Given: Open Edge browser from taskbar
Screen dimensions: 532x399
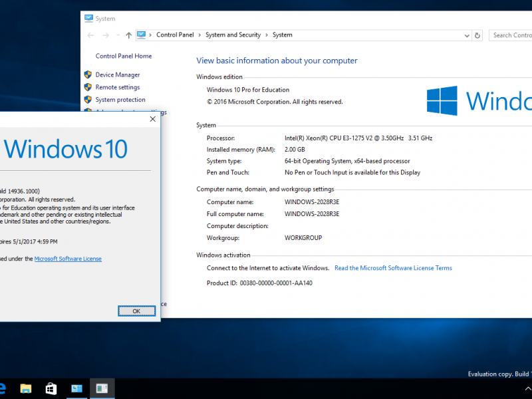Looking at the screenshot, I should [x=3, y=388].
